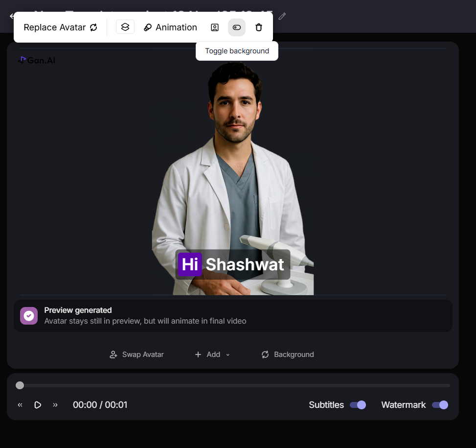This screenshot has width=476, height=448.
Task: Click the Toggle background icon
Action: click(x=237, y=27)
